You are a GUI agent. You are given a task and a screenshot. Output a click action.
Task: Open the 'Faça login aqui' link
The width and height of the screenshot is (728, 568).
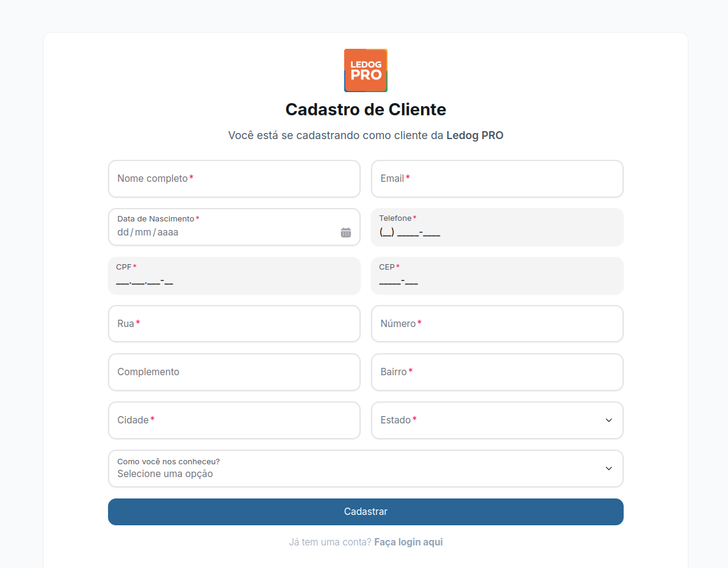pyautogui.click(x=408, y=541)
